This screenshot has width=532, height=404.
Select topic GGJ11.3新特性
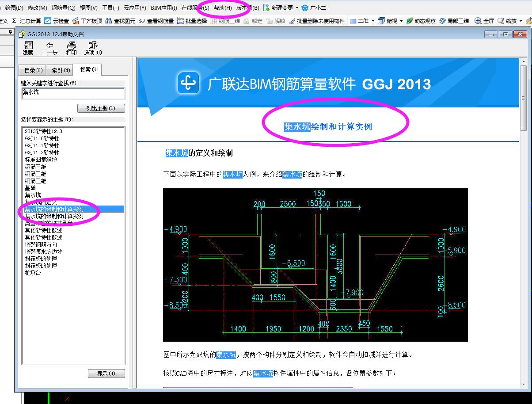pos(42,152)
